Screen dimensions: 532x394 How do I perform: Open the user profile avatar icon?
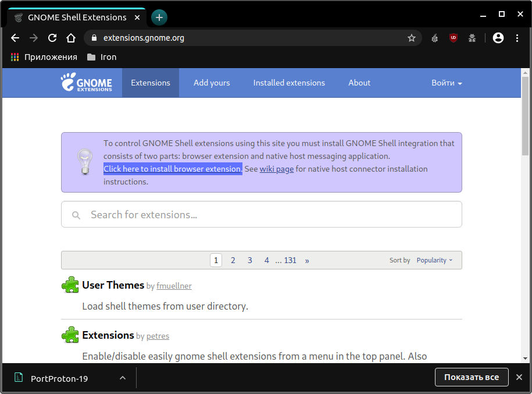click(498, 38)
